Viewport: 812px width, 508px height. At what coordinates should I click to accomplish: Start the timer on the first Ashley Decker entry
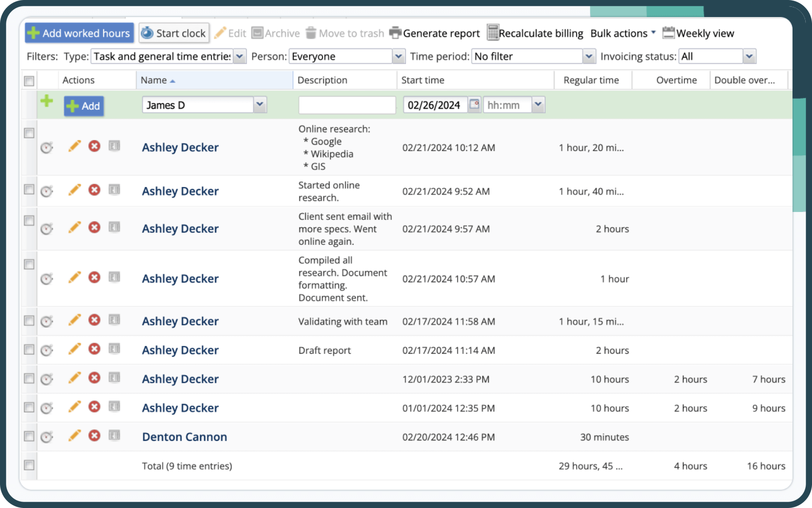46,147
